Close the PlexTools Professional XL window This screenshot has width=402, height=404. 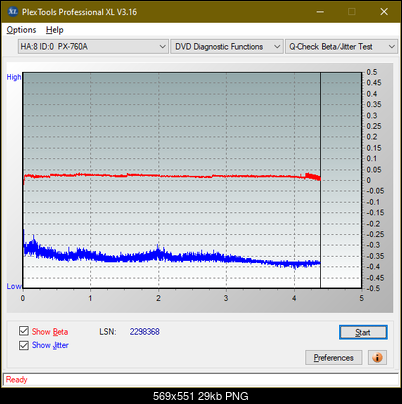point(384,12)
